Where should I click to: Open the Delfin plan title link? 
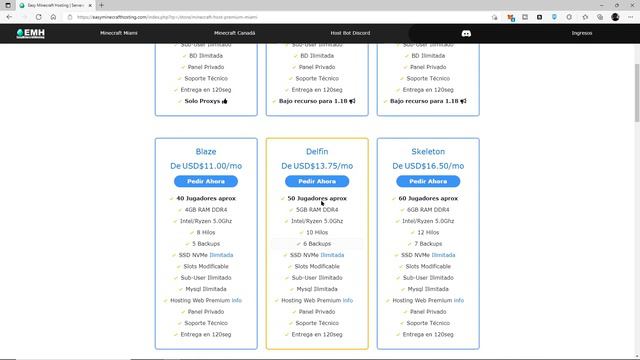click(317, 151)
